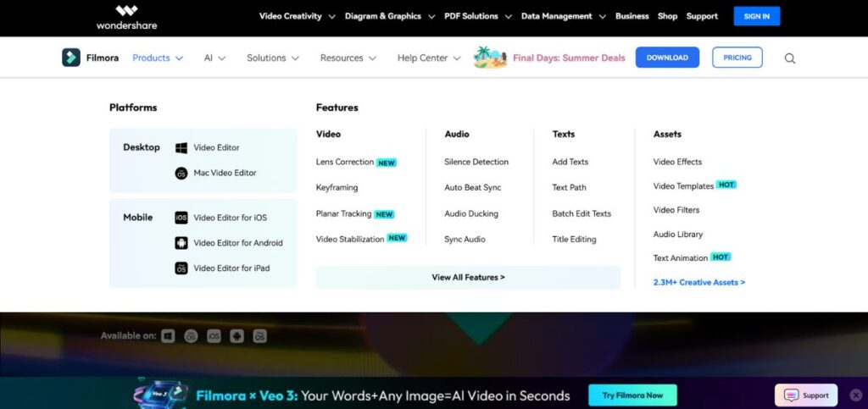Click the SIGN IN button
Screen dimensions: 868x409
point(757,16)
